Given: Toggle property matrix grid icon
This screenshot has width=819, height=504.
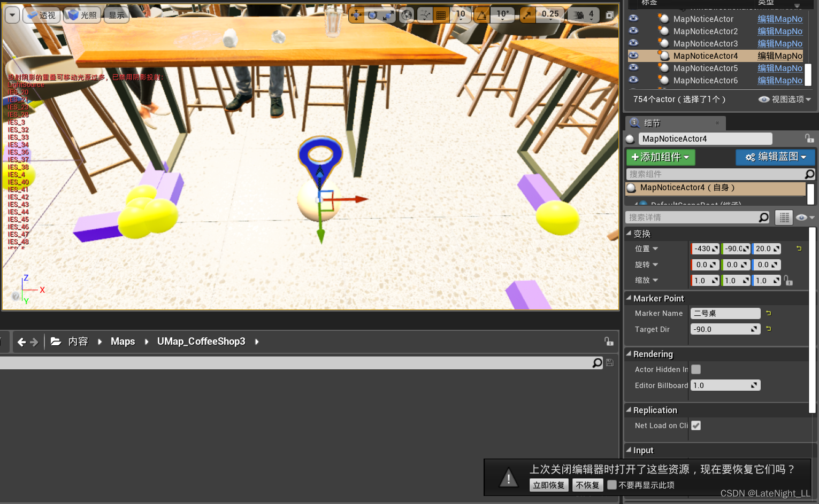Looking at the screenshot, I should pos(784,218).
